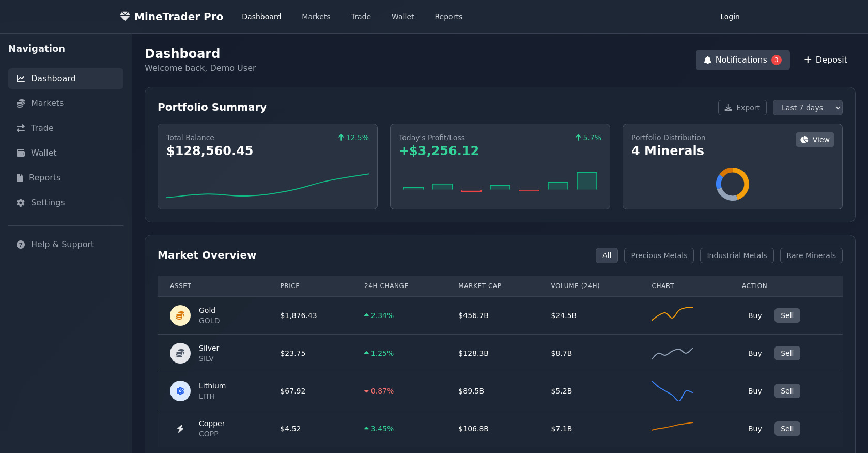Screen dimensions: 868x453
Task: Select the All market filter
Action: point(607,255)
